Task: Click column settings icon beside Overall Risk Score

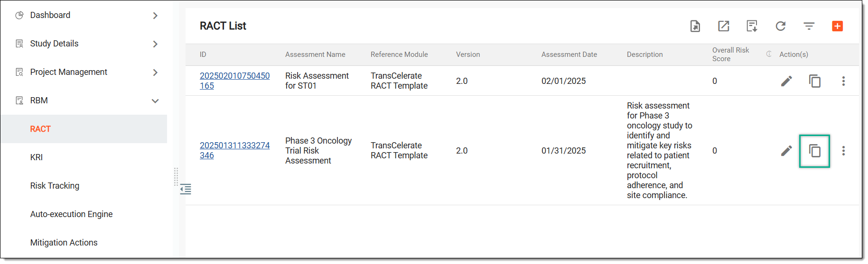Action: tap(769, 54)
